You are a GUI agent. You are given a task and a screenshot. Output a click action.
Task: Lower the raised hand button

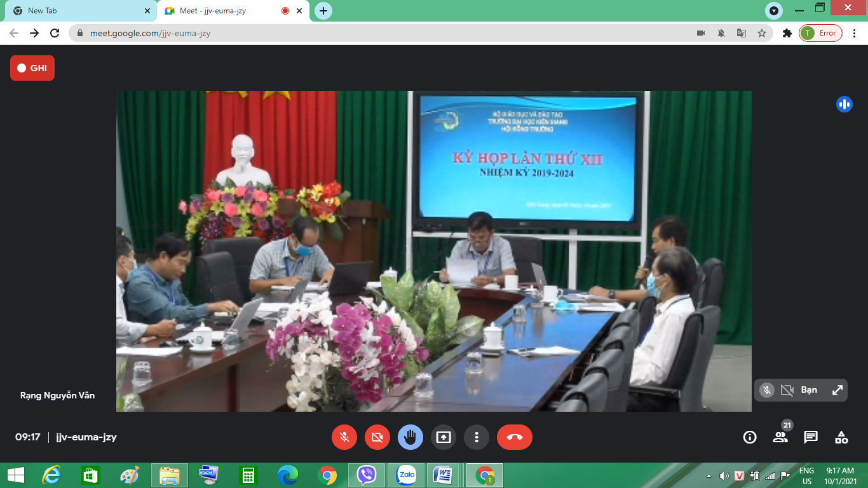(x=410, y=437)
